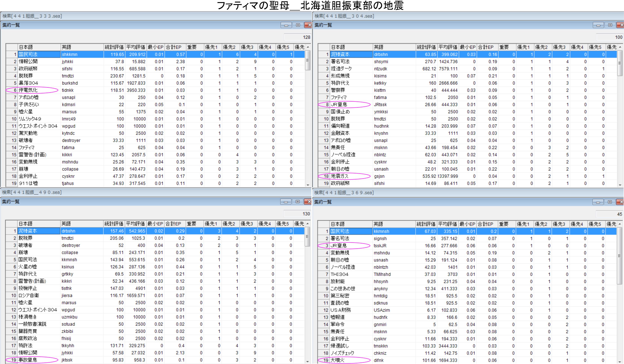Minimize the bottom-left 集約一覧 window (490.sea)

pos(286,202)
